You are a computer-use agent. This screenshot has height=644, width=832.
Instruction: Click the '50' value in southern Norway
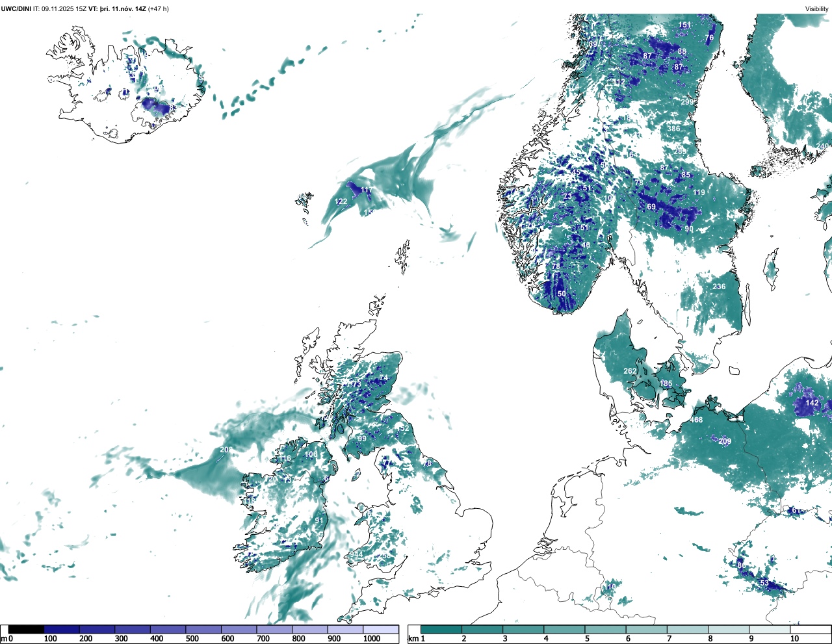[x=562, y=294]
